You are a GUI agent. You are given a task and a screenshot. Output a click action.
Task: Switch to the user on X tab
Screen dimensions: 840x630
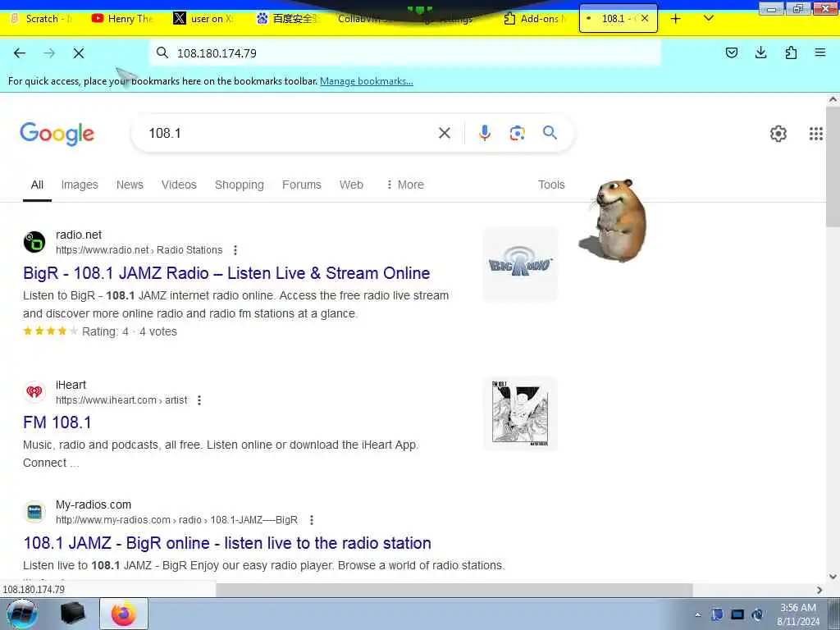click(203, 19)
